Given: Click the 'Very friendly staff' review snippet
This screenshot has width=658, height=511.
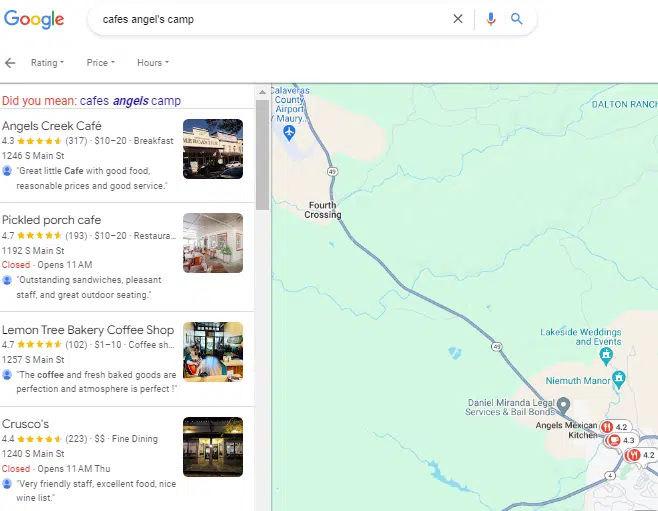Looking at the screenshot, I should tap(96, 490).
